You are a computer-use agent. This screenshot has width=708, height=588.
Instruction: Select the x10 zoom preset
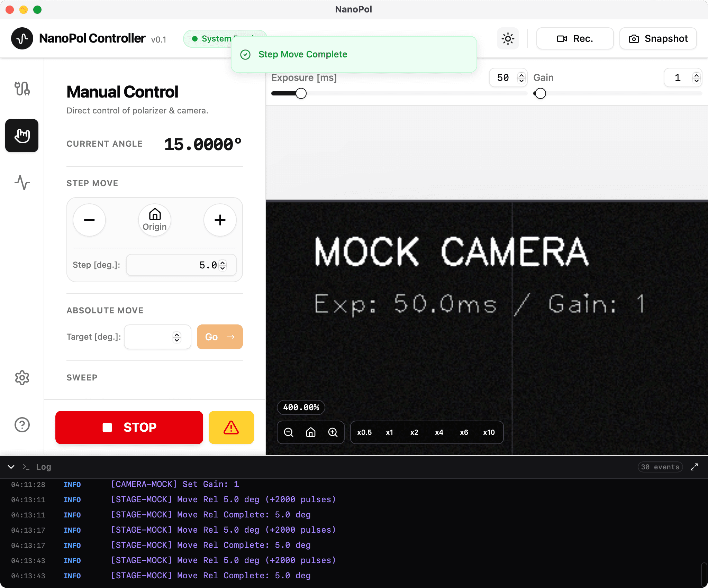[x=489, y=432]
